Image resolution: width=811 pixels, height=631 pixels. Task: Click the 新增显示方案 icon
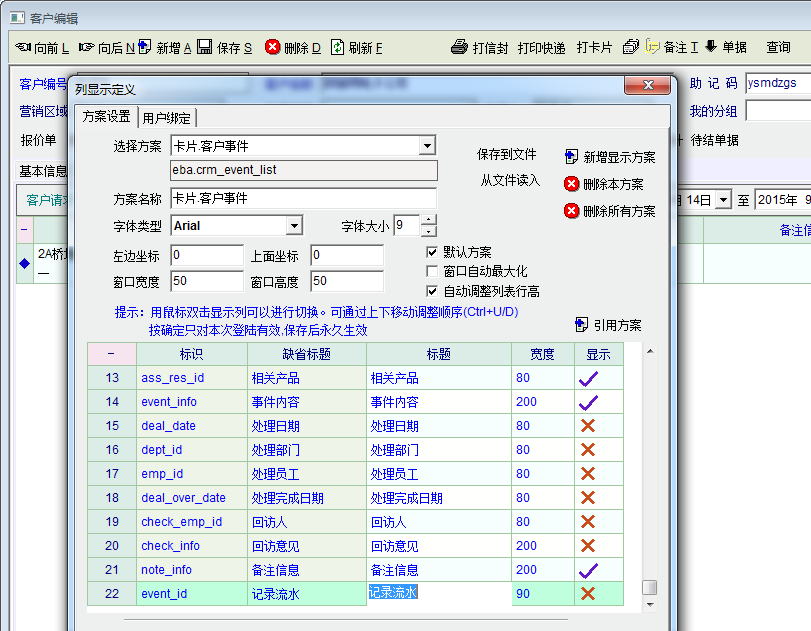[571, 157]
